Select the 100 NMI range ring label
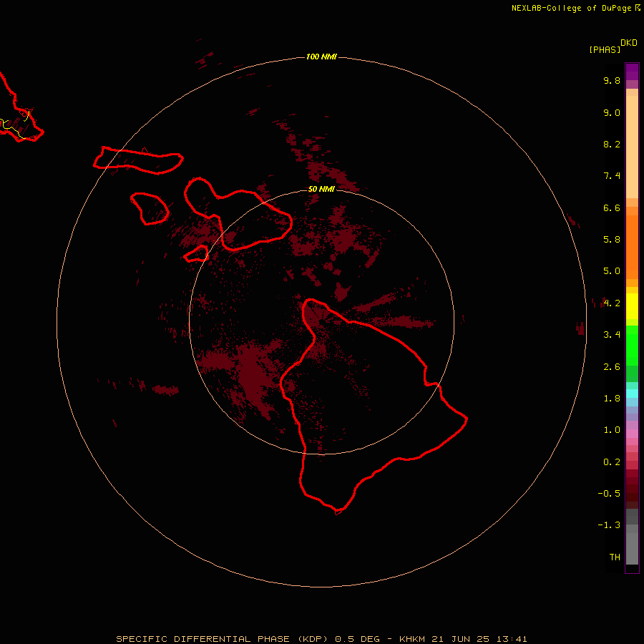 click(x=321, y=57)
